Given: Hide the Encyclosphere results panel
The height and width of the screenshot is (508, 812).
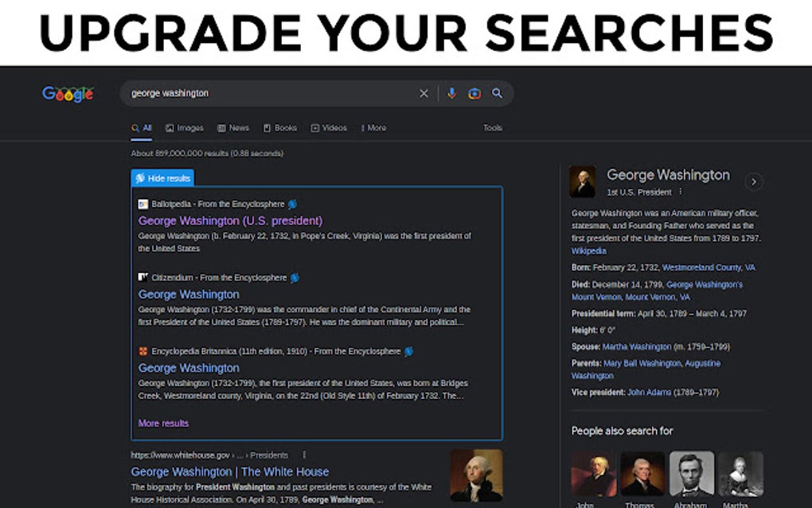Looking at the screenshot, I should 167,178.
